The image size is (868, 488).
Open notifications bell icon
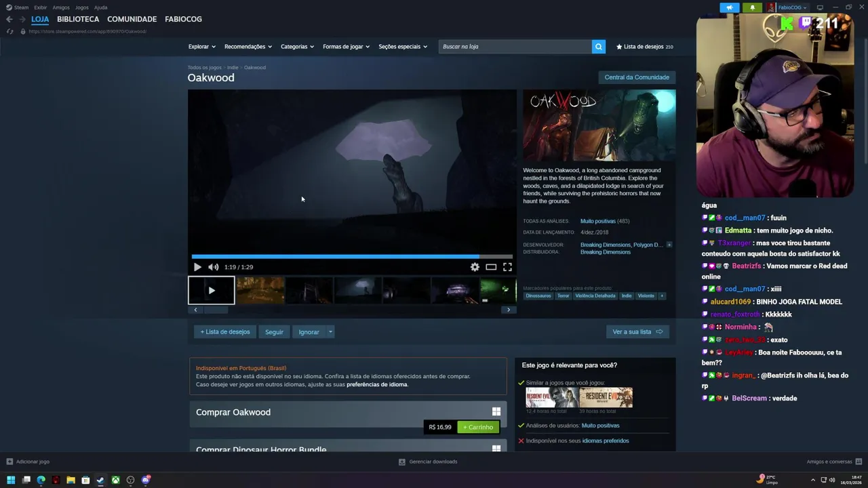pos(752,7)
